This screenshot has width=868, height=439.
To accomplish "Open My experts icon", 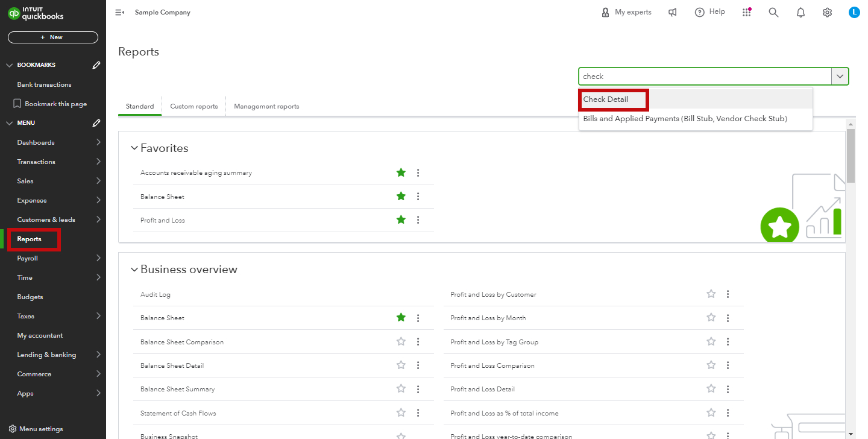I will [605, 12].
